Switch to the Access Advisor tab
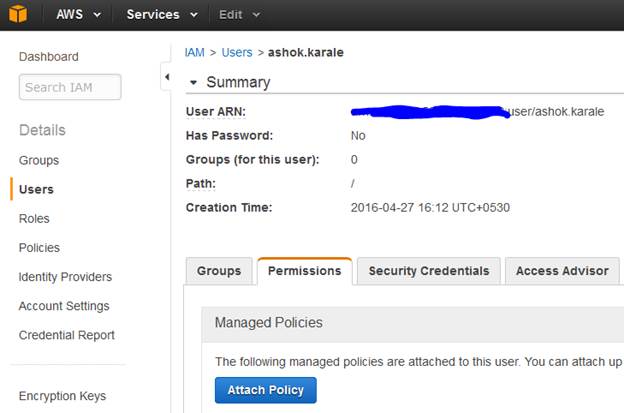 point(561,271)
